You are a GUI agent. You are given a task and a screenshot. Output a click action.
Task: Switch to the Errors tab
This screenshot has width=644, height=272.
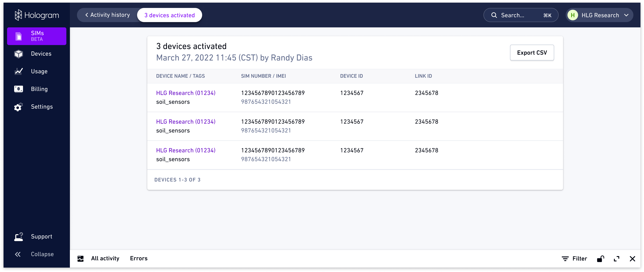[138, 258]
